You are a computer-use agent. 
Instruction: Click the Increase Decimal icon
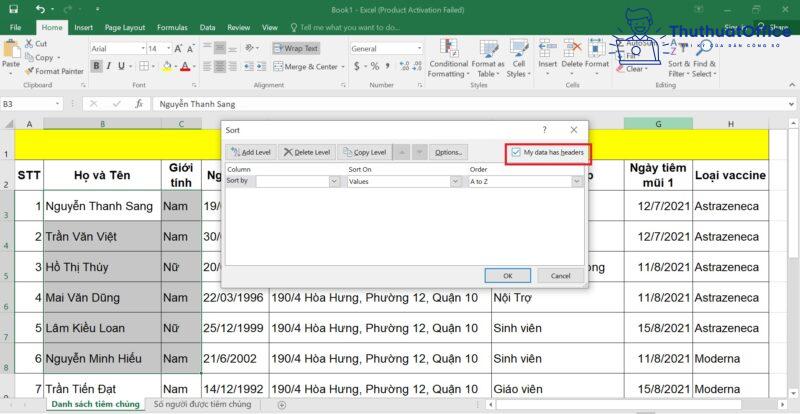coord(405,66)
